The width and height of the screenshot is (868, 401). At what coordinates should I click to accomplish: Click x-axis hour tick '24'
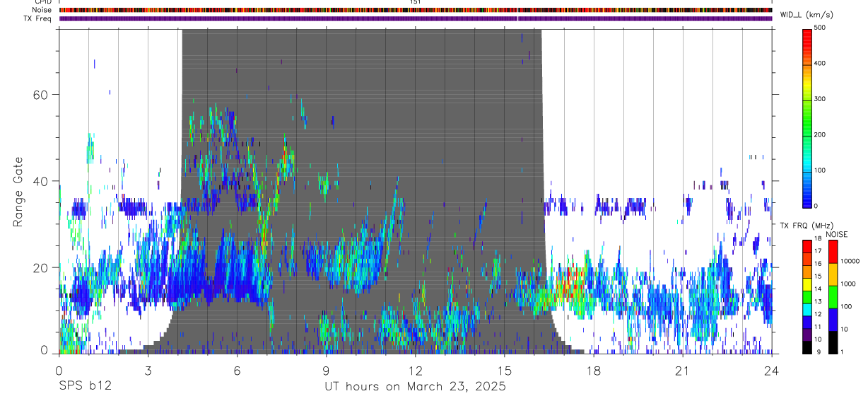(x=772, y=371)
